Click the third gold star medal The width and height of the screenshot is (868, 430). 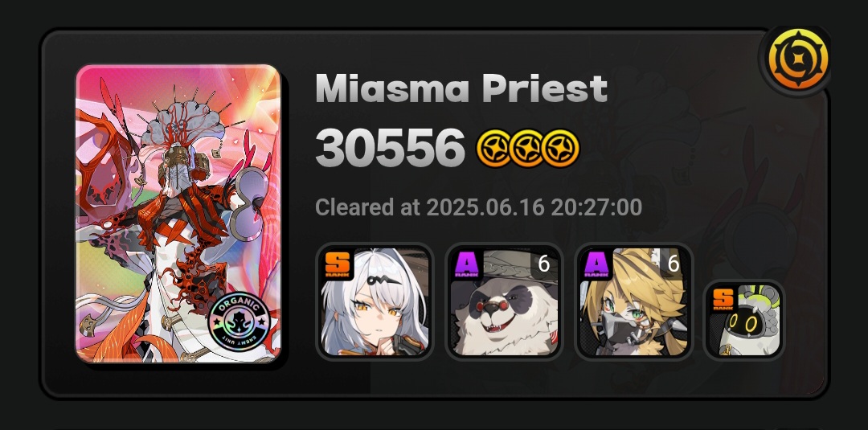tap(561, 149)
